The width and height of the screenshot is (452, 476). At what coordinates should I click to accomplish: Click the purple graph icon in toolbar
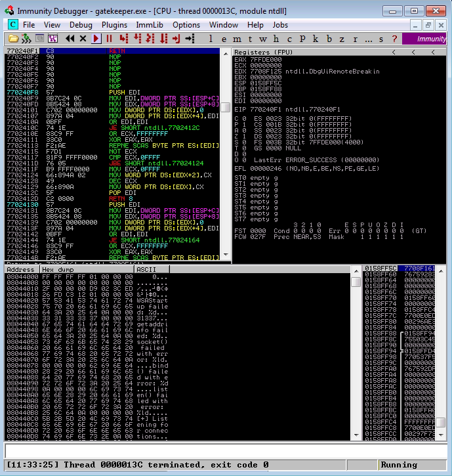(x=52, y=39)
